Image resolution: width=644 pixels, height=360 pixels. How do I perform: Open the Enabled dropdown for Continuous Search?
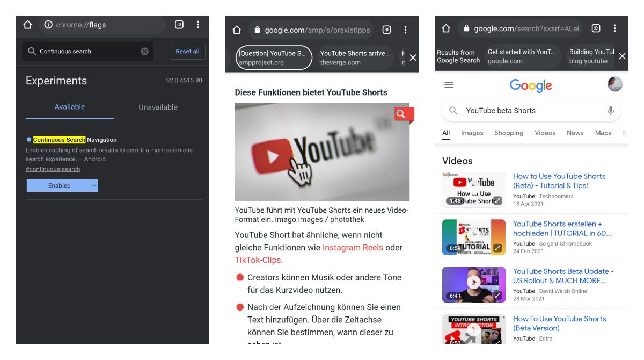point(62,185)
